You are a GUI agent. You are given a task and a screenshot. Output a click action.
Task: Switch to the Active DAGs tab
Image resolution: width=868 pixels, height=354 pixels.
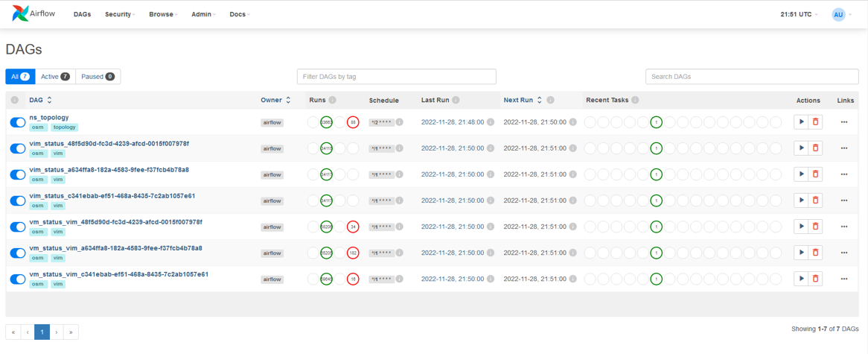tap(55, 77)
